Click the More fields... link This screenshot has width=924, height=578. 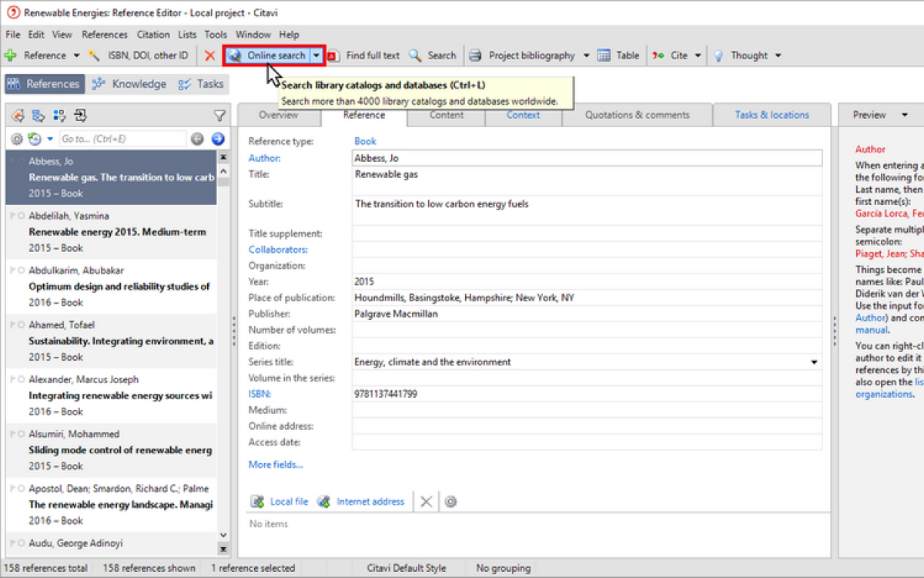[276, 465]
